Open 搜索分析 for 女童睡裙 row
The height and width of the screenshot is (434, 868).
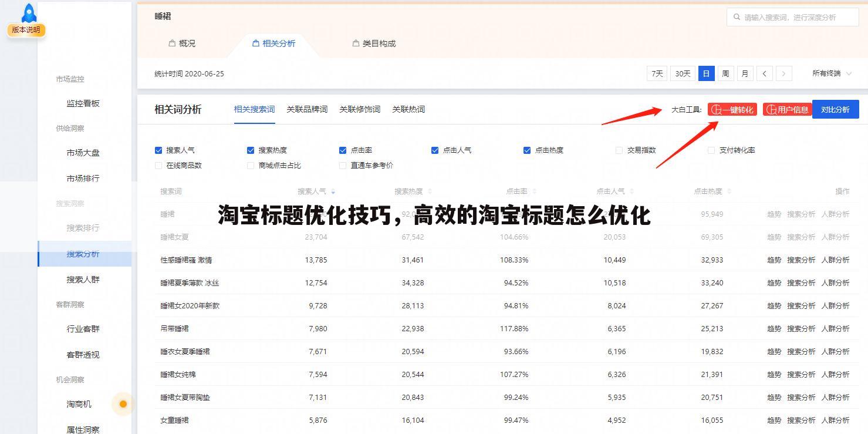pos(801,420)
